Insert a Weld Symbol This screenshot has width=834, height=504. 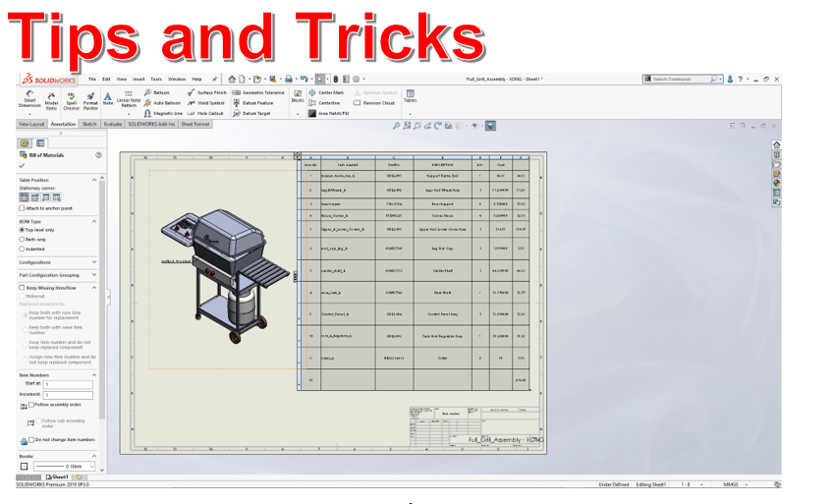[206, 103]
